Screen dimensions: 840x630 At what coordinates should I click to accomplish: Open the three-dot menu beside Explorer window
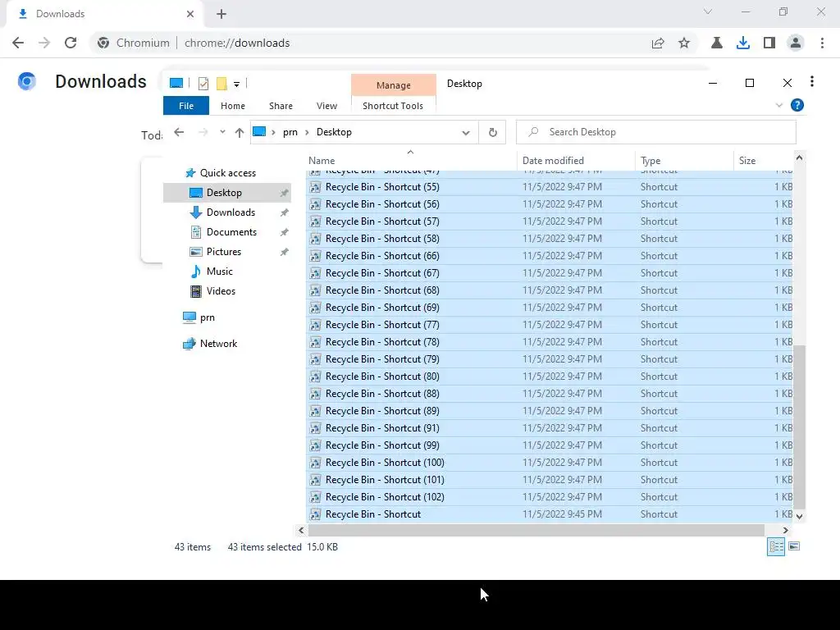[812, 81]
